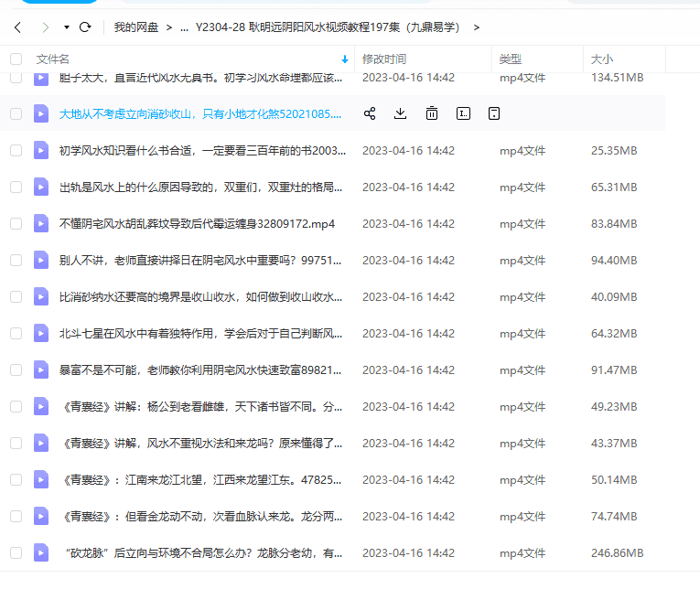Open 不懂阴宅风水胡乱葬坟 mp4 file

point(197,223)
